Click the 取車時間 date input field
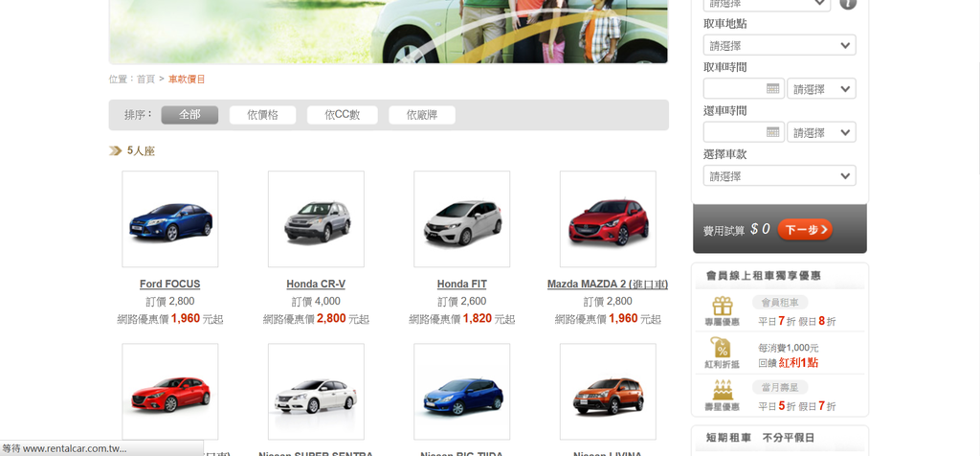 [744, 89]
